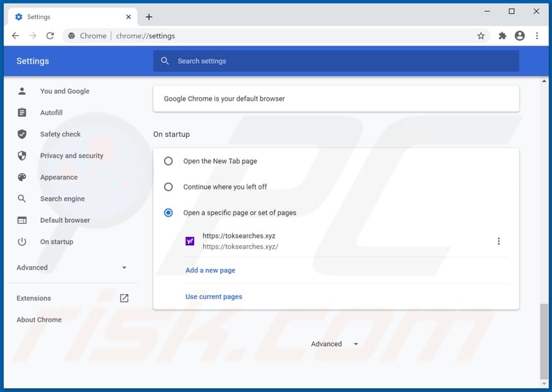Click the Safety check shield icon
The image size is (552, 392).
22,134
